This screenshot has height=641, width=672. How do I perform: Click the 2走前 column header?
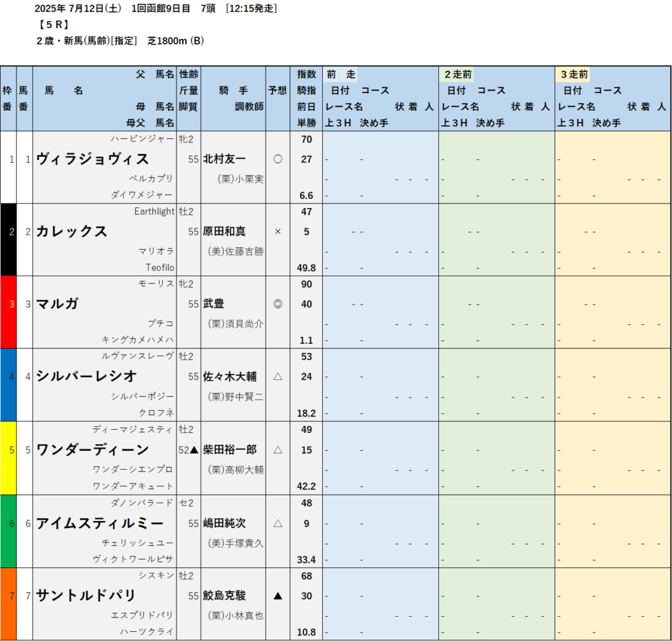coord(457,74)
